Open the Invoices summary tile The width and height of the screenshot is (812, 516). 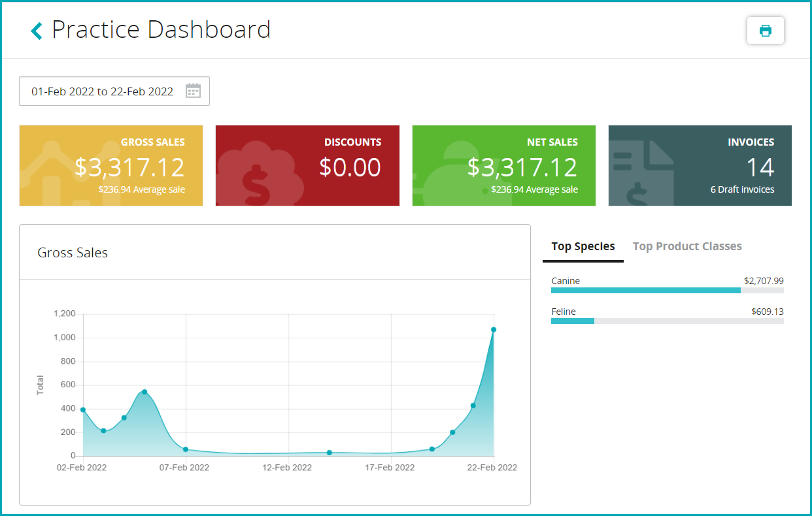(700, 166)
